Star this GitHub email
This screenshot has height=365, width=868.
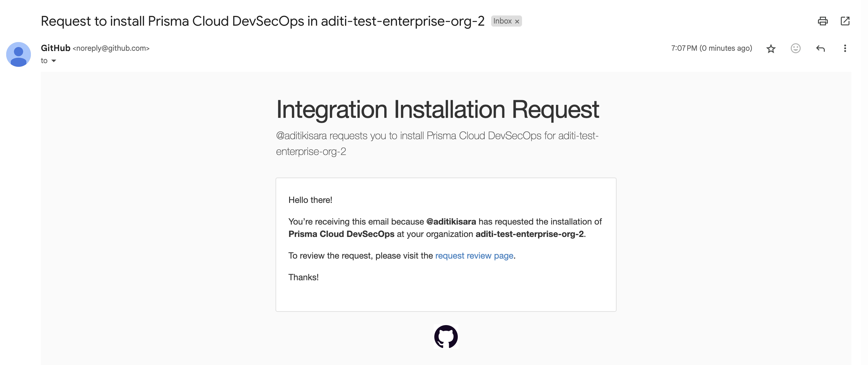click(771, 49)
